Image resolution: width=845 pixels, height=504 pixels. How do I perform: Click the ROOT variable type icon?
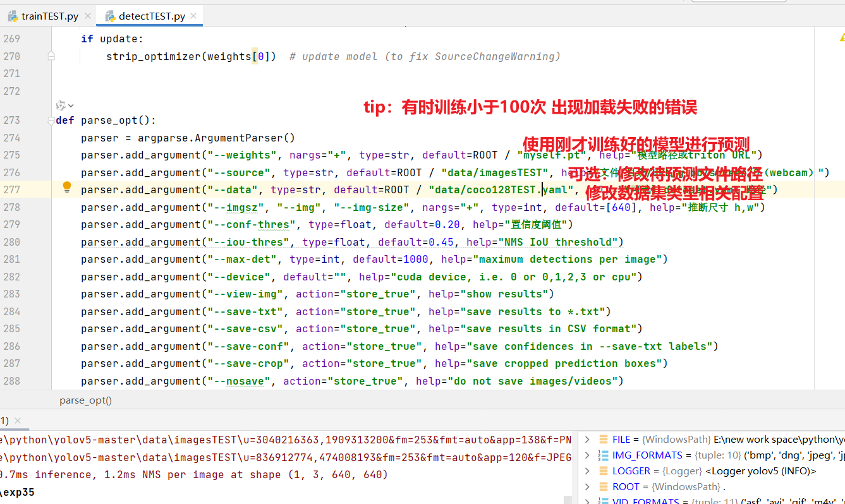[x=604, y=486]
